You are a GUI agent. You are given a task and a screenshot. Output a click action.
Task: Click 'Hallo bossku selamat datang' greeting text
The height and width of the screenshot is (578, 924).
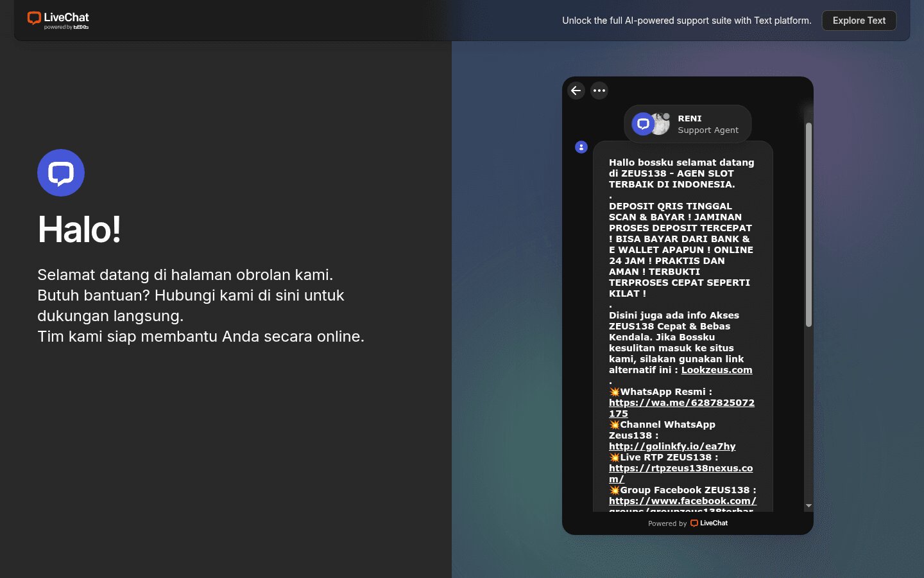(681, 162)
